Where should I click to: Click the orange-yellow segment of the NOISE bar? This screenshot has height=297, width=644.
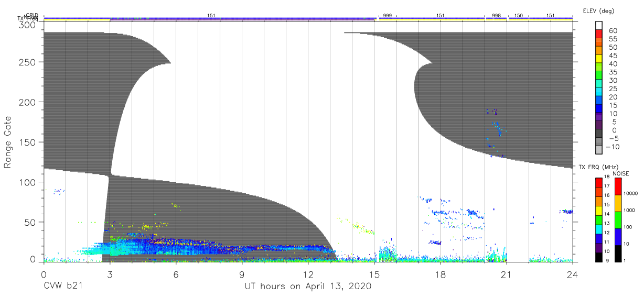click(618, 203)
